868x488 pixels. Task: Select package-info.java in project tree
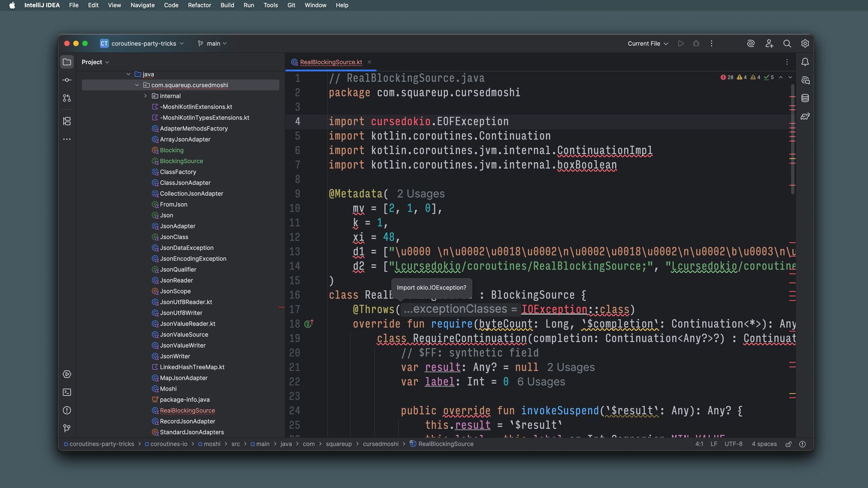[x=184, y=399]
